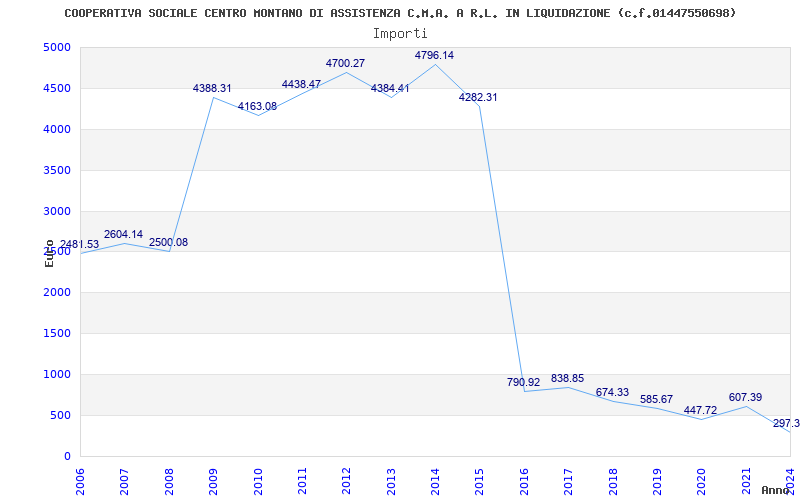Click the 4500 y-axis tick label
This screenshot has height=500, width=800.
click(55, 89)
